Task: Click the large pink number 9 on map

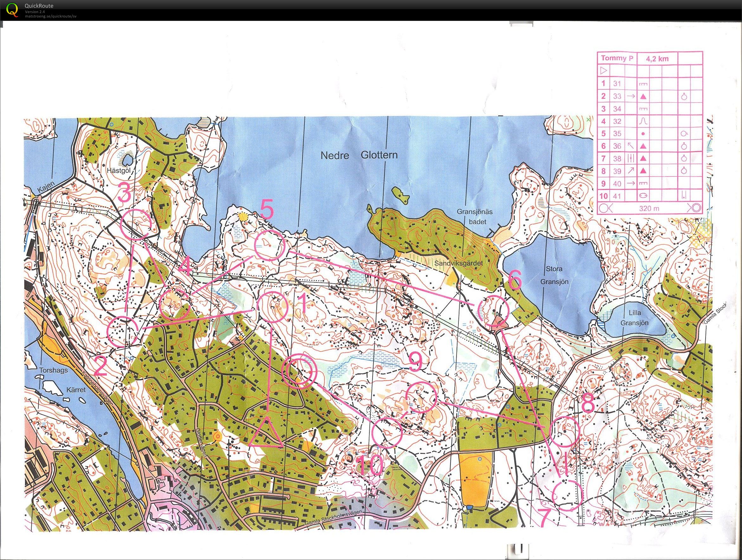Action: click(x=415, y=362)
